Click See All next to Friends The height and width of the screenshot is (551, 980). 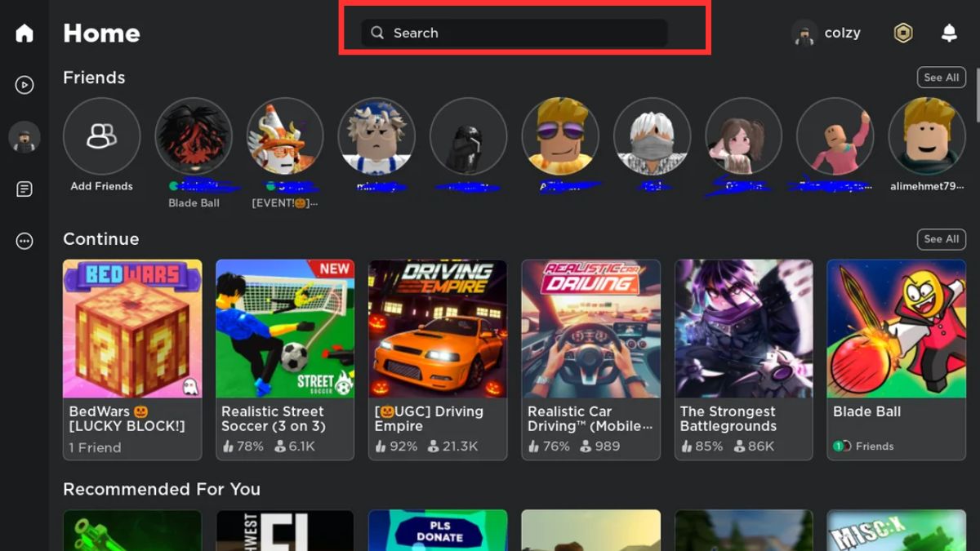(941, 78)
